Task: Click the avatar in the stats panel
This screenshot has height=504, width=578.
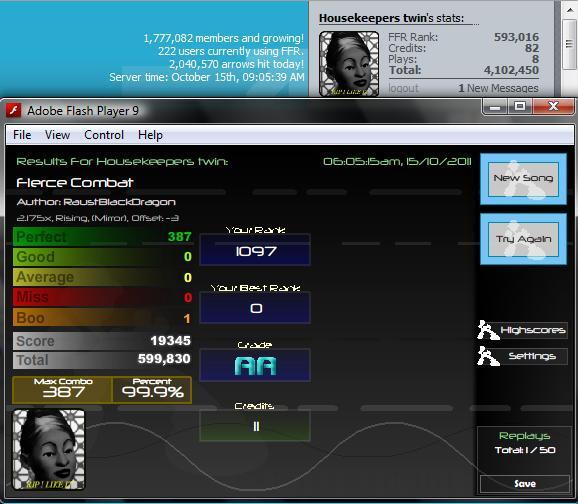Action: point(349,64)
